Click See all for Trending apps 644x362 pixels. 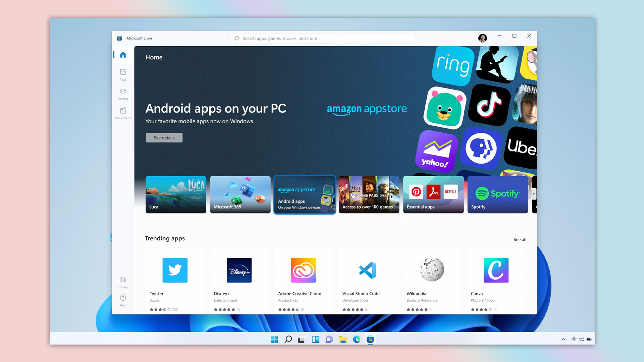click(520, 239)
